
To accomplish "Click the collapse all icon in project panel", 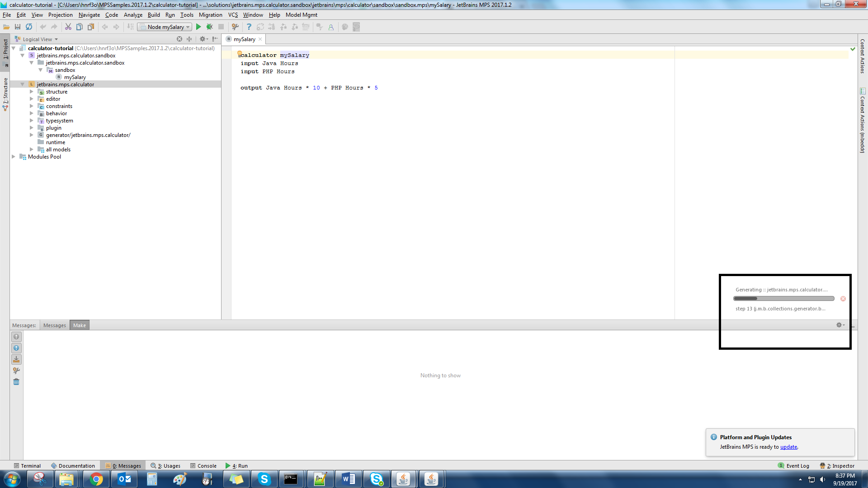I will (x=189, y=39).
